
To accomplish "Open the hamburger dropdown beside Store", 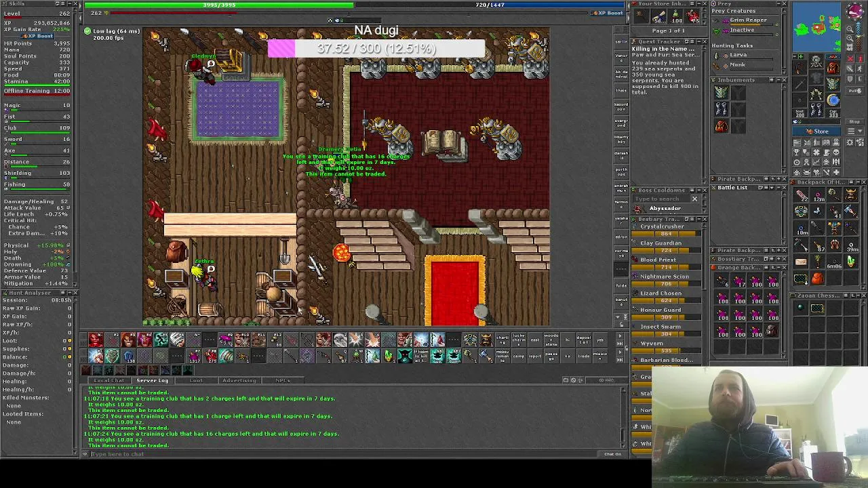I will tap(854, 131).
